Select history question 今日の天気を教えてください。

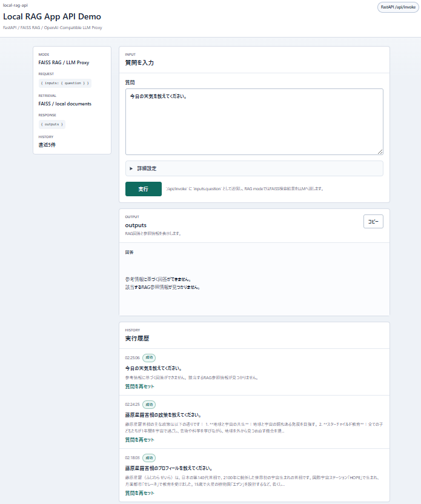pos(154,368)
